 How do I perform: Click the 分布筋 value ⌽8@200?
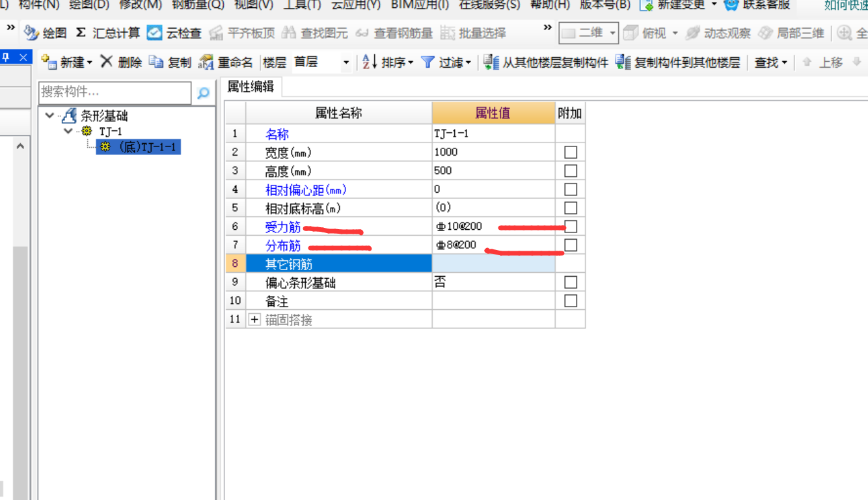click(x=493, y=245)
